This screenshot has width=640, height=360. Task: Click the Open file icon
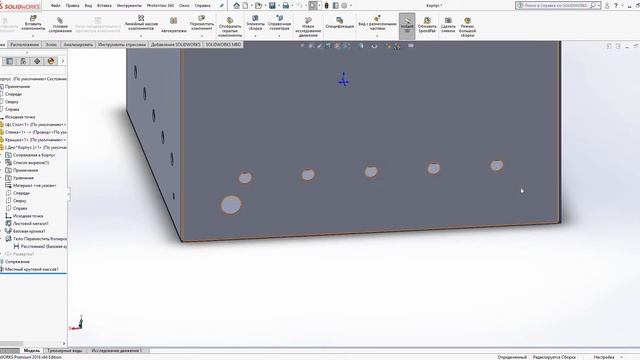(258, 5)
